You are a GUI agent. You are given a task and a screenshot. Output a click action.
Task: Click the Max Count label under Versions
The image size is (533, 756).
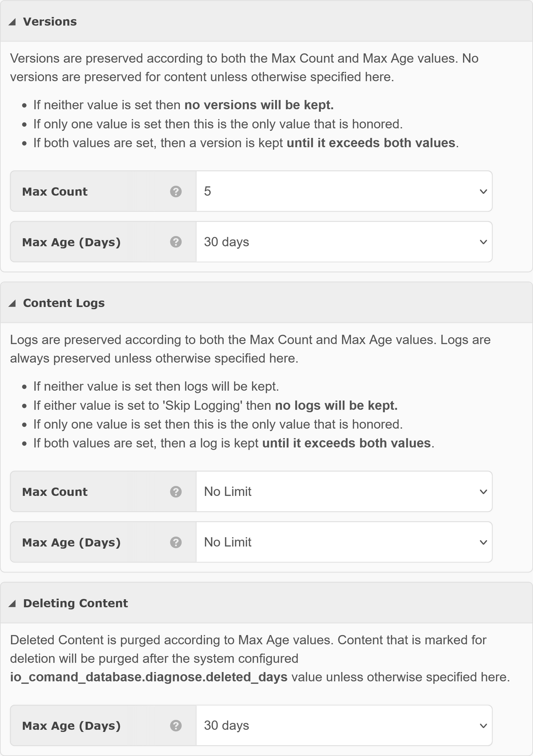(55, 192)
